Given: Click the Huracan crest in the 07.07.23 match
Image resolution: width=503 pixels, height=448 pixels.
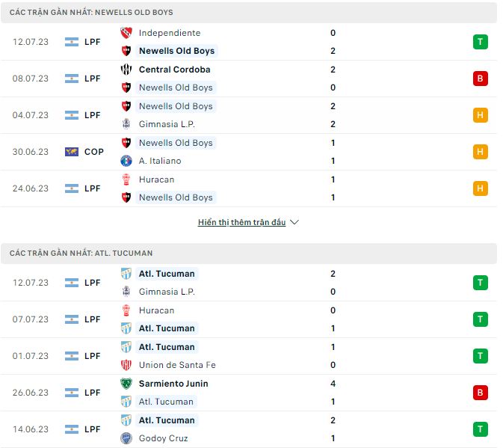Looking at the screenshot, I should [x=126, y=310].
